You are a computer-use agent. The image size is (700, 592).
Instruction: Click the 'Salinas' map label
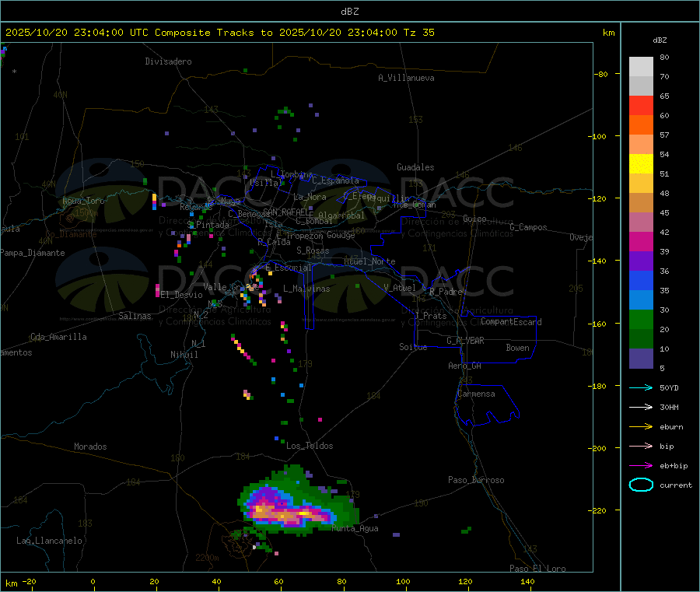click(x=135, y=316)
